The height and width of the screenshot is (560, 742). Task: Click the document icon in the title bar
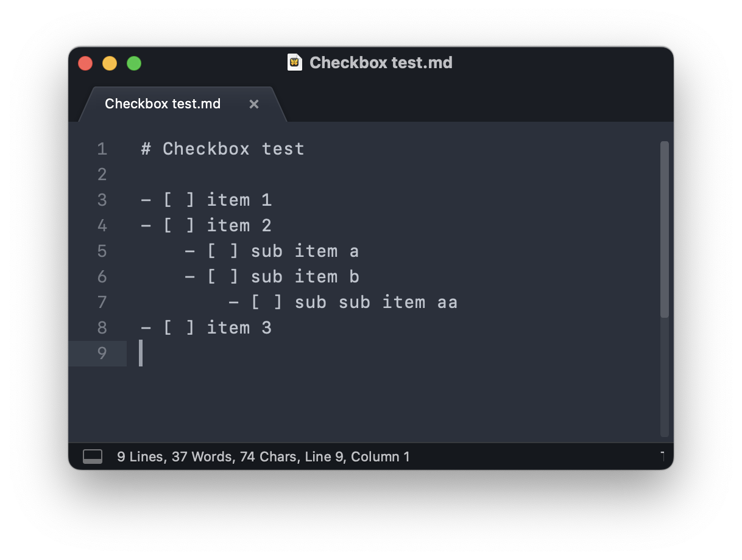(295, 63)
